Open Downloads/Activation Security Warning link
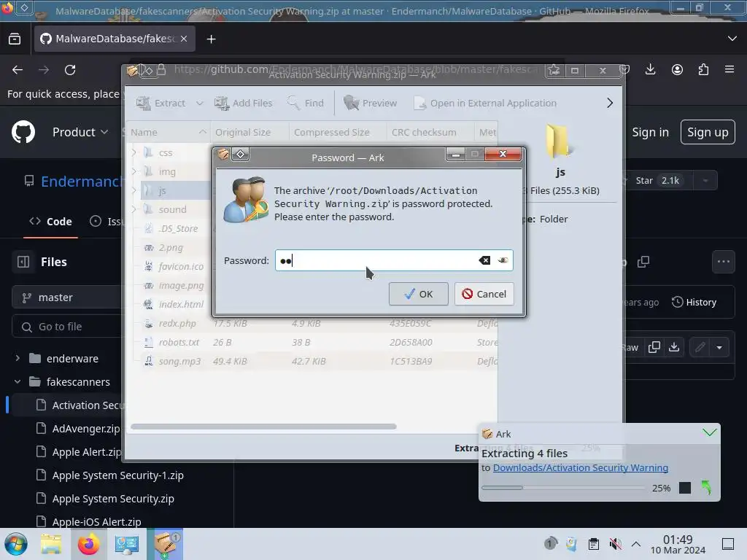Viewport: 747px width, 560px height. [580, 467]
